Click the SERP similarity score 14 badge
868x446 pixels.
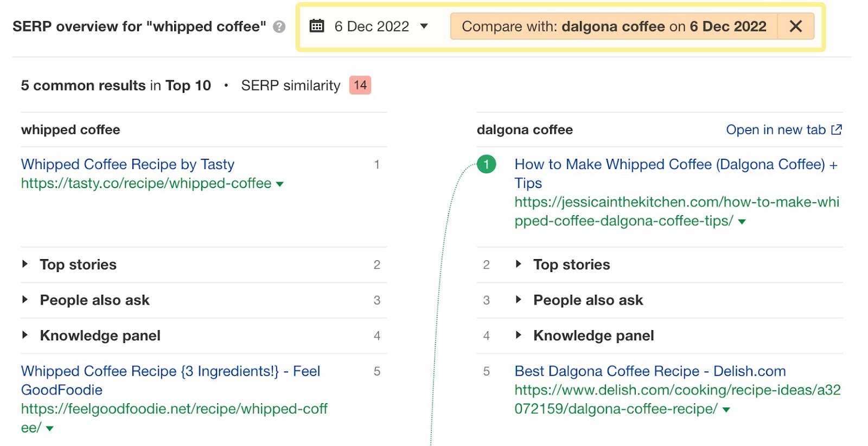click(x=360, y=85)
